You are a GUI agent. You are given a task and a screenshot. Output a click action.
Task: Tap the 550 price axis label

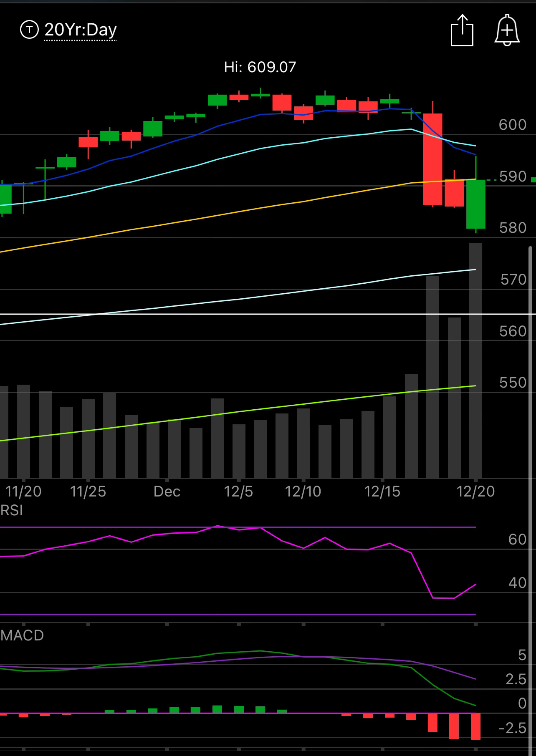pyautogui.click(x=513, y=383)
